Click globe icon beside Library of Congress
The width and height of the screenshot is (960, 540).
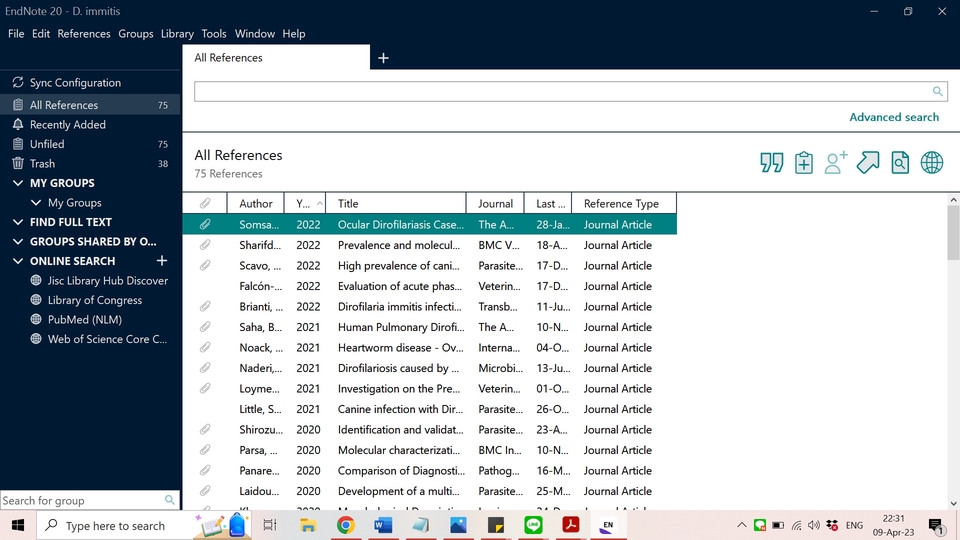36,300
